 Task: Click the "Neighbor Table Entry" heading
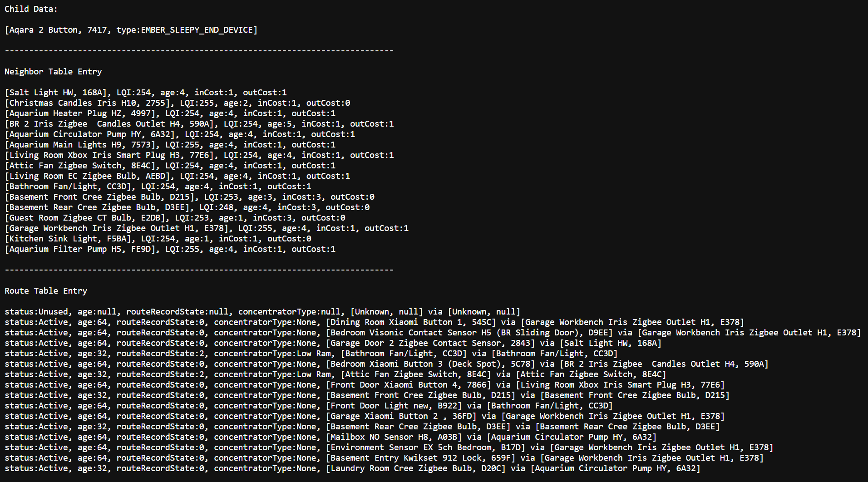pyautogui.click(x=53, y=72)
